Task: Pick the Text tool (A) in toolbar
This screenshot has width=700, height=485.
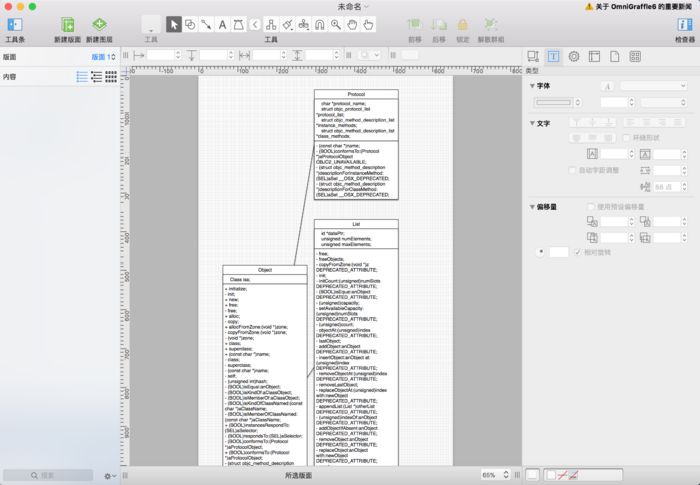Action: [222, 24]
